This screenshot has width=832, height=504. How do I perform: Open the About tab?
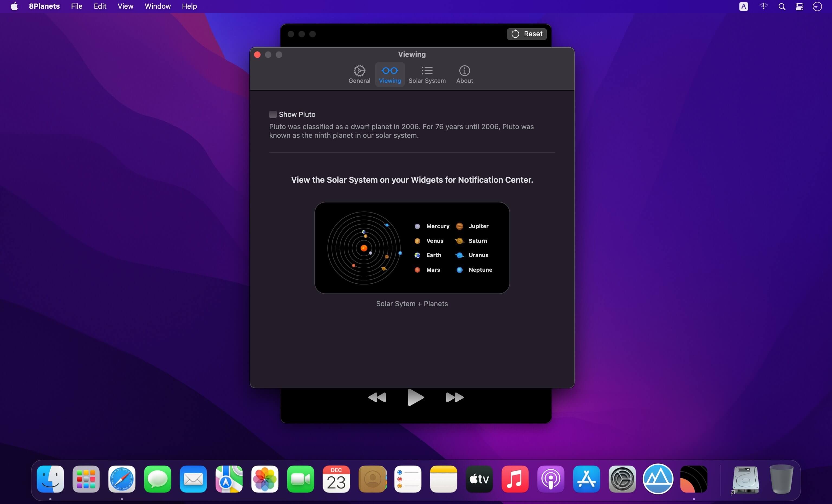(x=464, y=74)
